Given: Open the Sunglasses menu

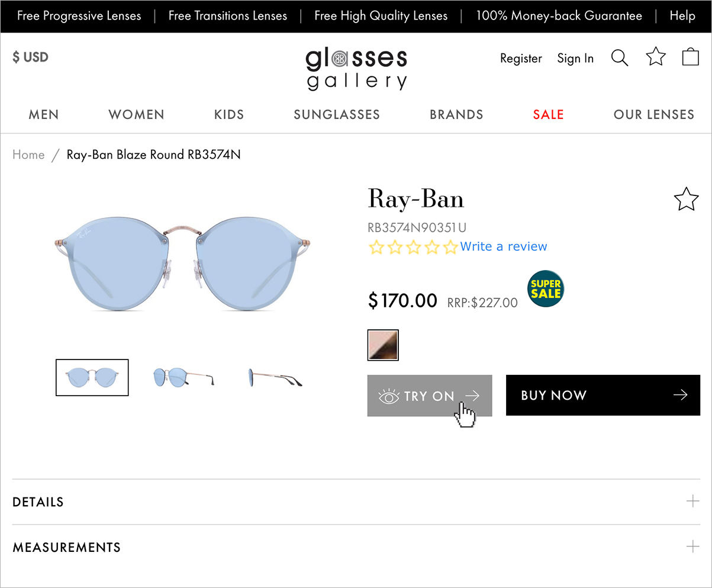Looking at the screenshot, I should 337,114.
